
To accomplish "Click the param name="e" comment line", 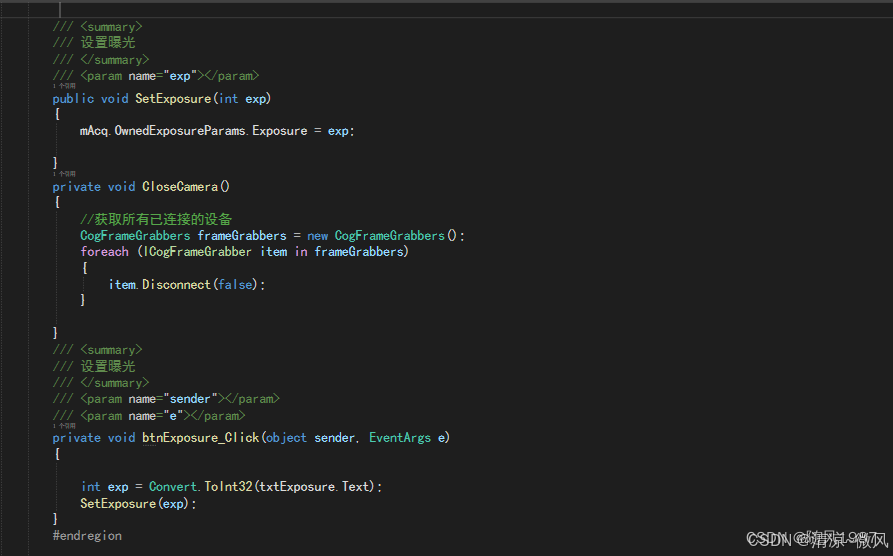I will click(149, 416).
